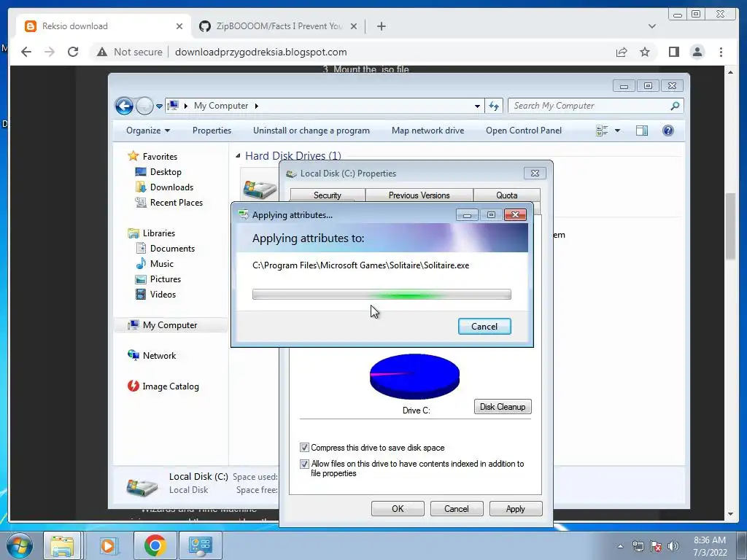747x560 pixels.
Task: Bookmark this page with the star icon
Action: tap(645, 52)
